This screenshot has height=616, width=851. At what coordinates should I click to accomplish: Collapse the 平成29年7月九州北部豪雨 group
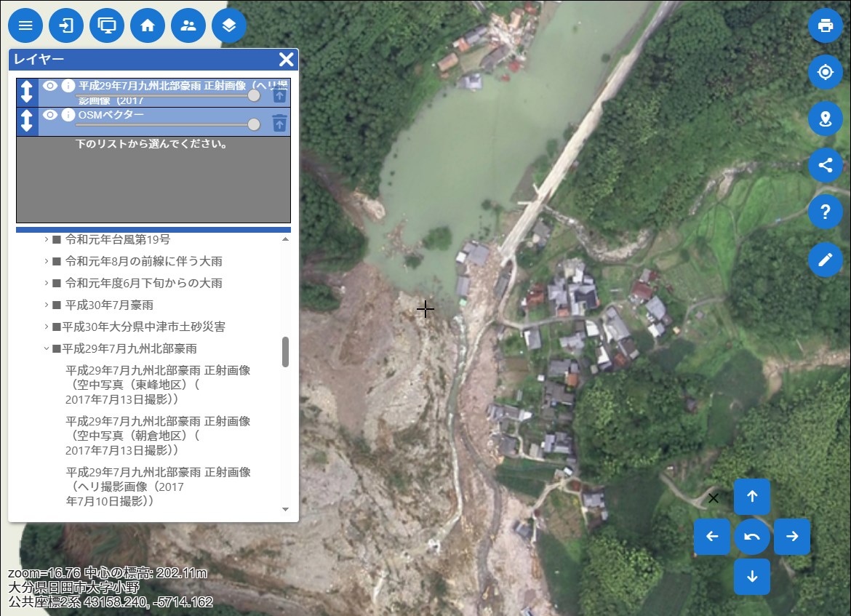(x=46, y=348)
